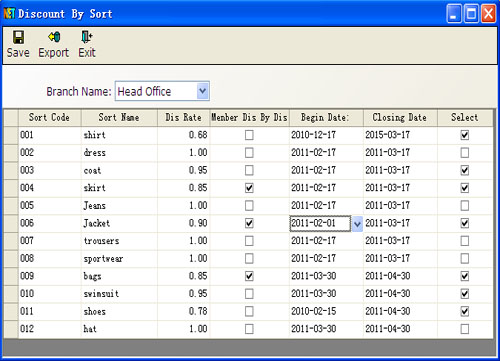
Task: Click the app icon in title bar
Action: 9,13
